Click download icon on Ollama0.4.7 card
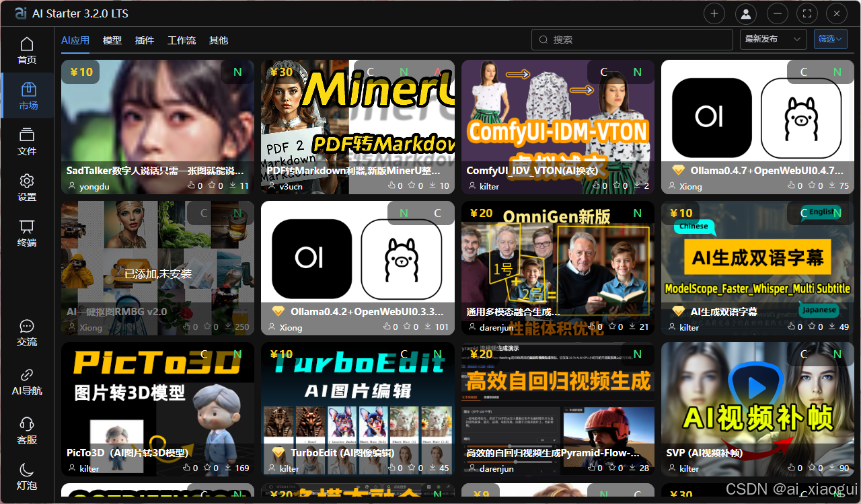This screenshot has width=861, height=504. pyautogui.click(x=833, y=185)
